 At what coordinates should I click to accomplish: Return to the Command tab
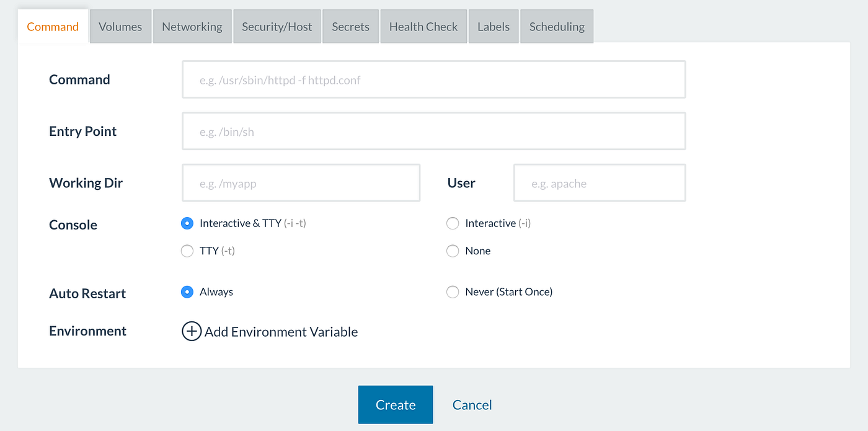pos(53,26)
